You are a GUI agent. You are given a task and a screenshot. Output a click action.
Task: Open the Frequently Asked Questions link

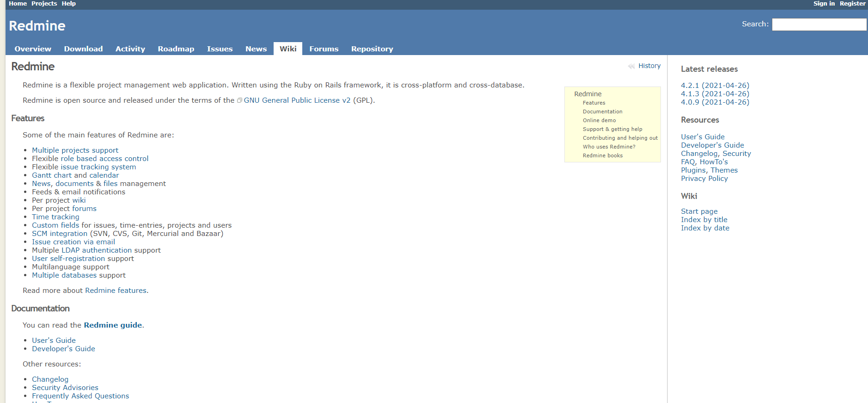(x=80, y=396)
